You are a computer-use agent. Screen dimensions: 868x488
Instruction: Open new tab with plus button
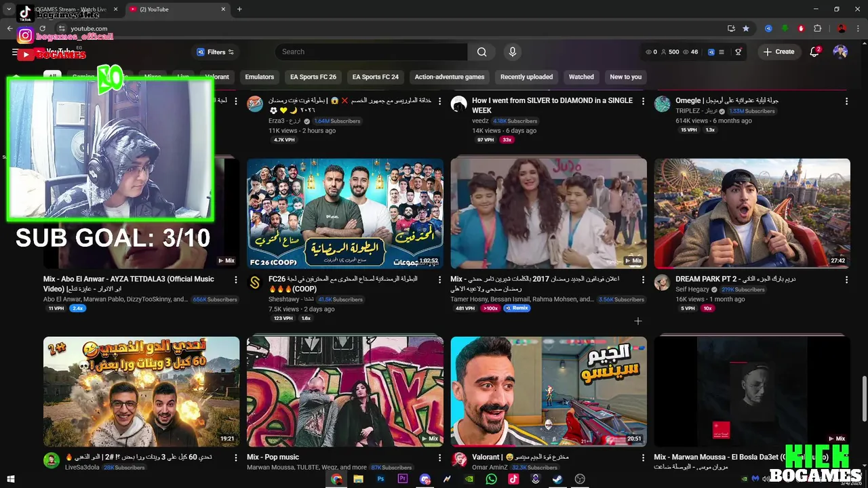point(239,9)
